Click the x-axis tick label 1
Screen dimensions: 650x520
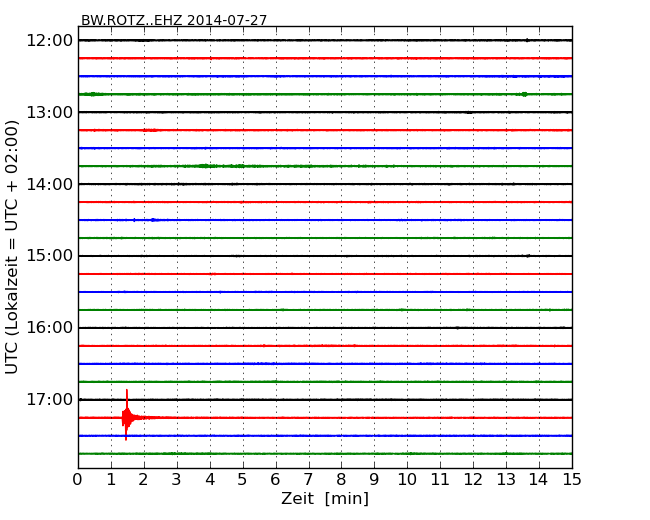111,480
